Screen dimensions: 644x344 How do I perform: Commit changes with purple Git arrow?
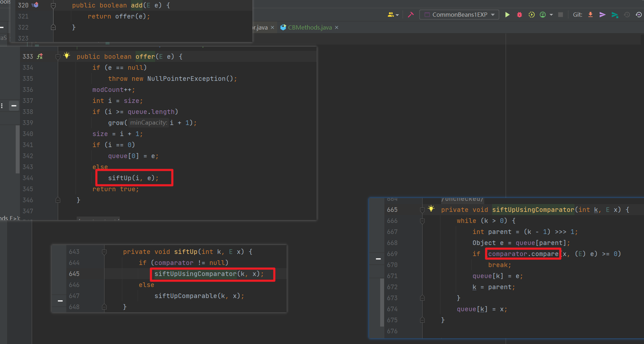coord(603,15)
